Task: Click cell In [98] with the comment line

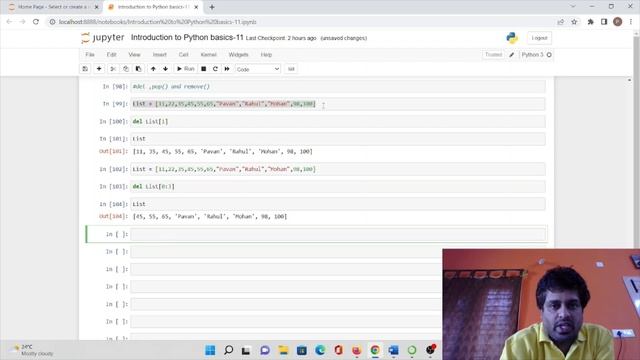Action: point(338,87)
